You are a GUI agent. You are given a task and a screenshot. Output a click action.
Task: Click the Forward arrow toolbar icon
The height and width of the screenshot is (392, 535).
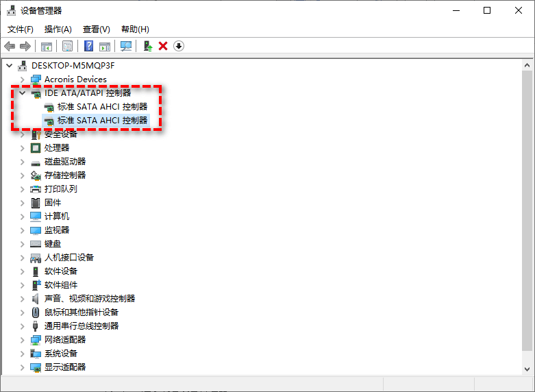coord(25,46)
